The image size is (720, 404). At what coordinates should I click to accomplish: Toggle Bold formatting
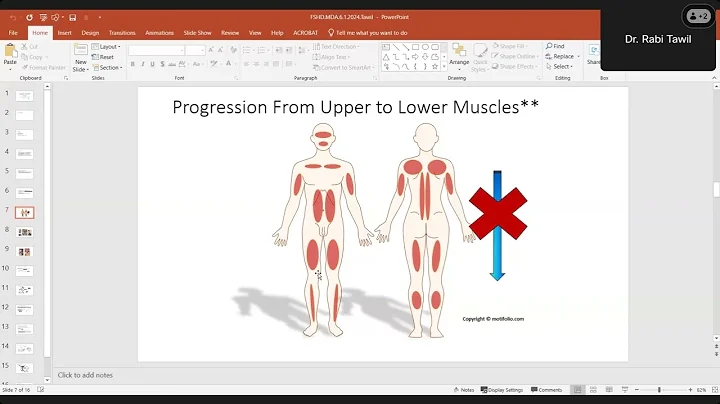tap(133, 64)
